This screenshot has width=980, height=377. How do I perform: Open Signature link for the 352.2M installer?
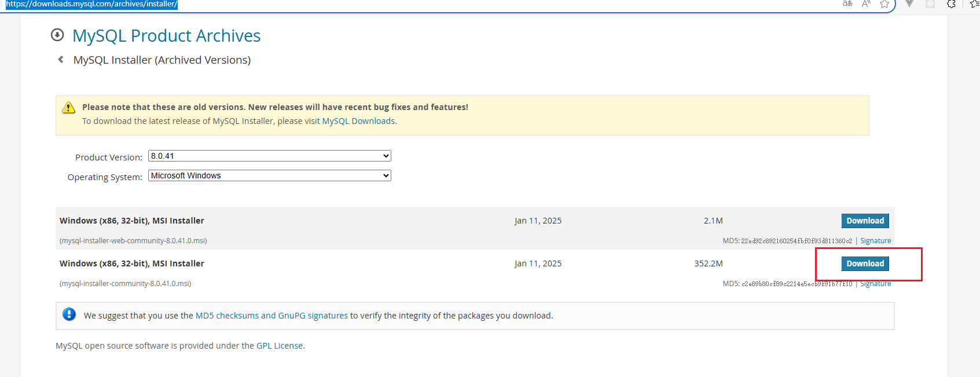[x=875, y=284]
